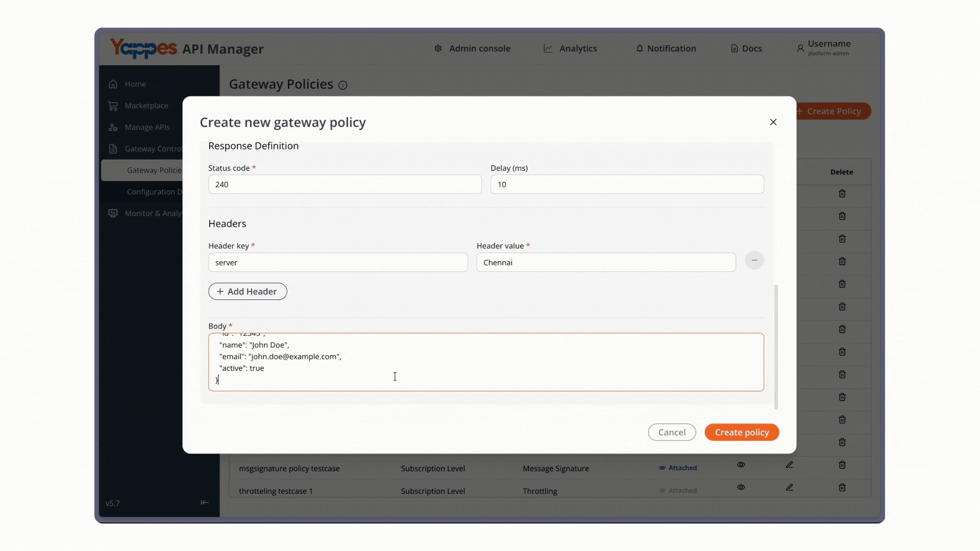Edit the msgsignature policy testcase with pencil icon

coord(790,465)
